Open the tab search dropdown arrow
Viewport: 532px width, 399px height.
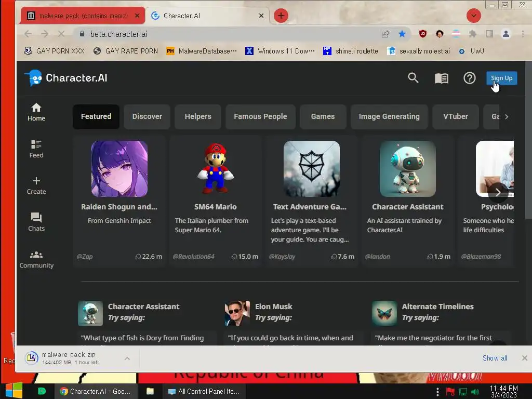coord(474,16)
